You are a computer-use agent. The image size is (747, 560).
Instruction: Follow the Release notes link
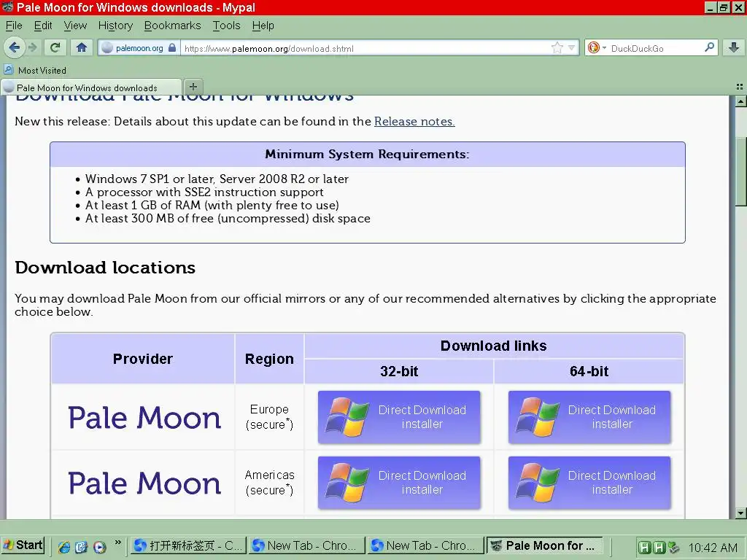tap(414, 122)
